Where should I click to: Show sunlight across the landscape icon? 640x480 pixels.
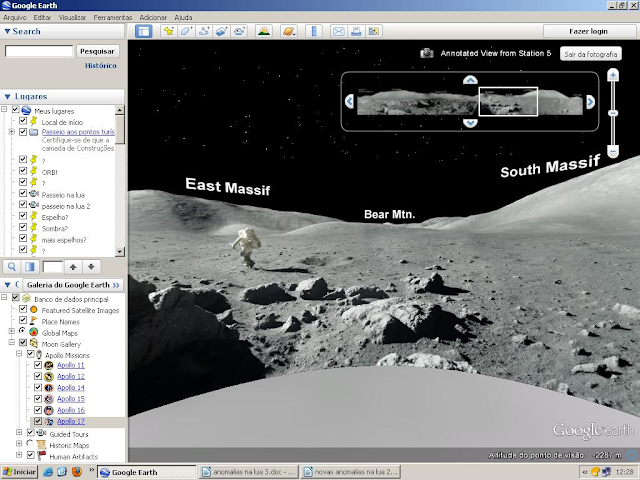click(264, 31)
